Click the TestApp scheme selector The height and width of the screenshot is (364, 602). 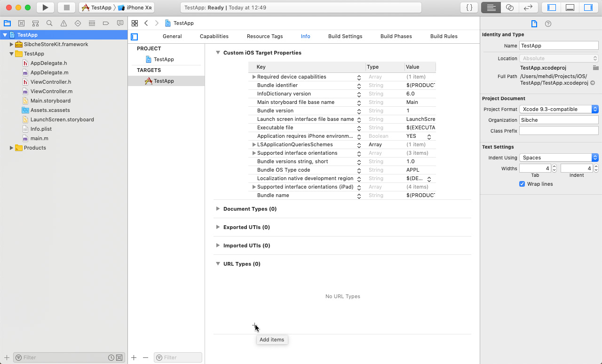point(96,8)
